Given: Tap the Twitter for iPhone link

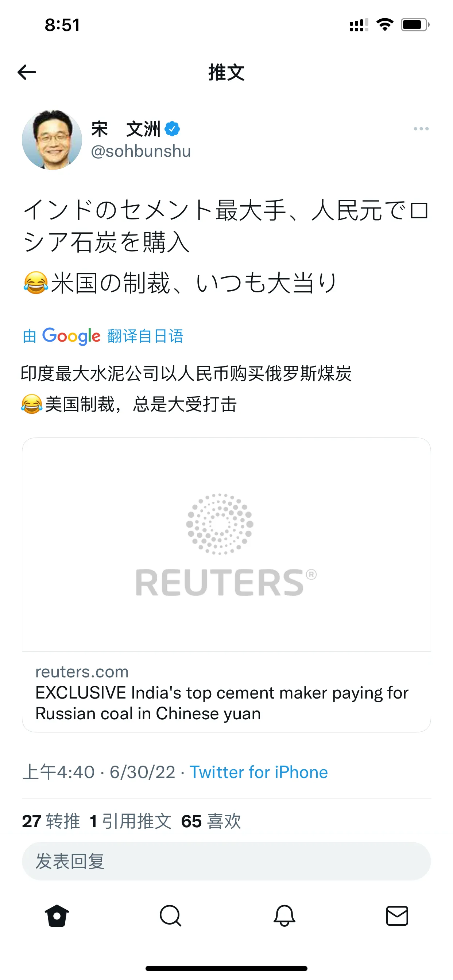Looking at the screenshot, I should click(x=259, y=772).
